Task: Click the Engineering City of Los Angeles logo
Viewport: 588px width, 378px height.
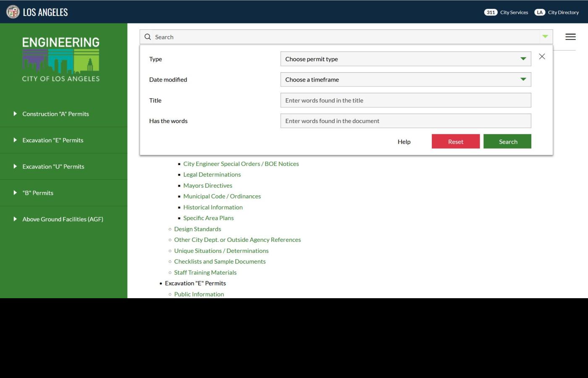Action: (60, 59)
